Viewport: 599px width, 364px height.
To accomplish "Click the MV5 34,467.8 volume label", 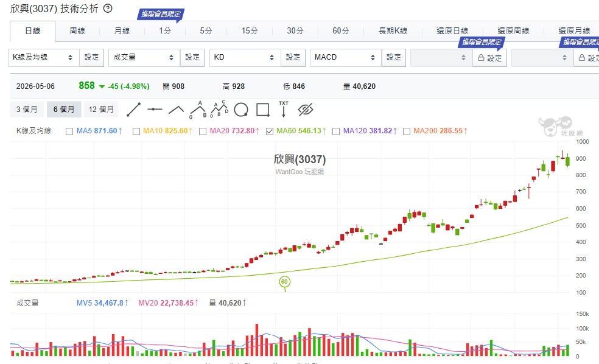I will [102, 303].
